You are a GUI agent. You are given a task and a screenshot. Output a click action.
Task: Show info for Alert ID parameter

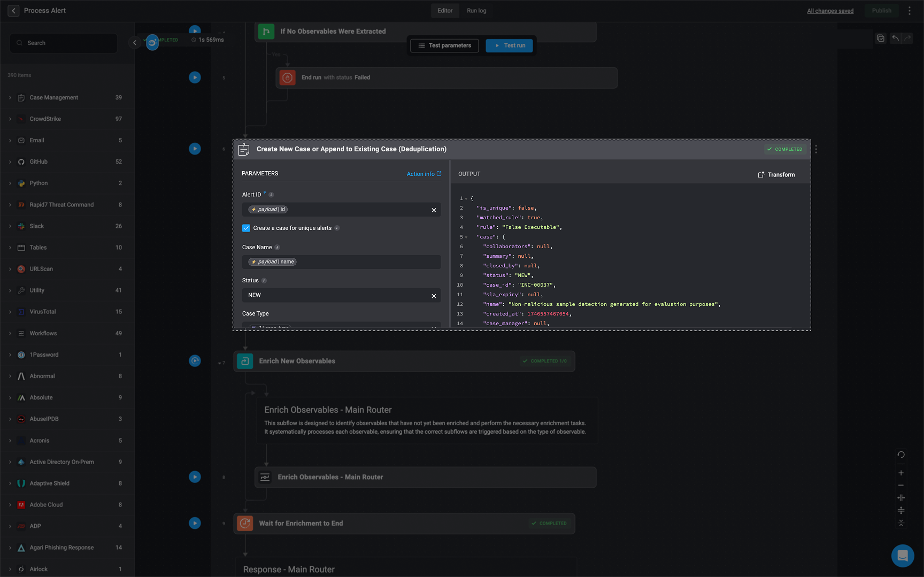click(271, 195)
